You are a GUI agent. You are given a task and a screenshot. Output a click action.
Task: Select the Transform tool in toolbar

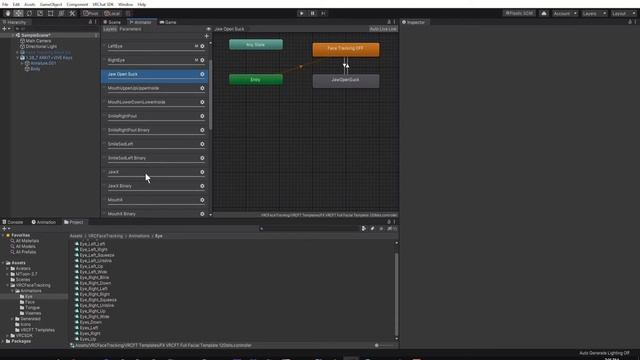pyautogui.click(x=61, y=13)
